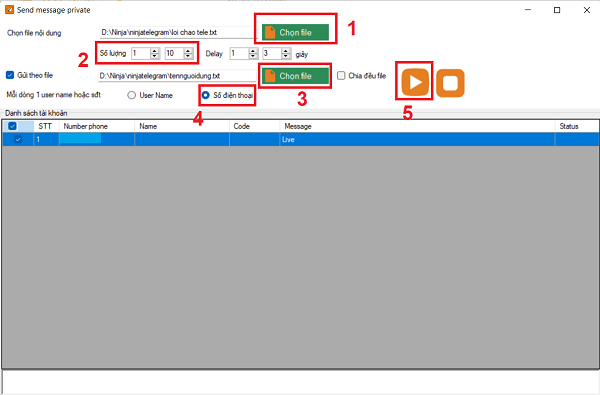The image size is (600, 395).
Task: Click the Status column header
Action: click(577, 126)
